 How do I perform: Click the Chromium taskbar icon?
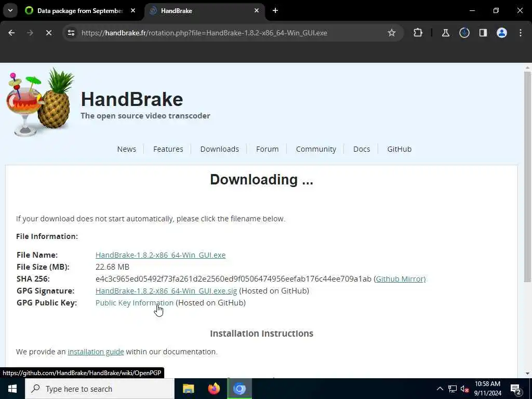(x=239, y=389)
